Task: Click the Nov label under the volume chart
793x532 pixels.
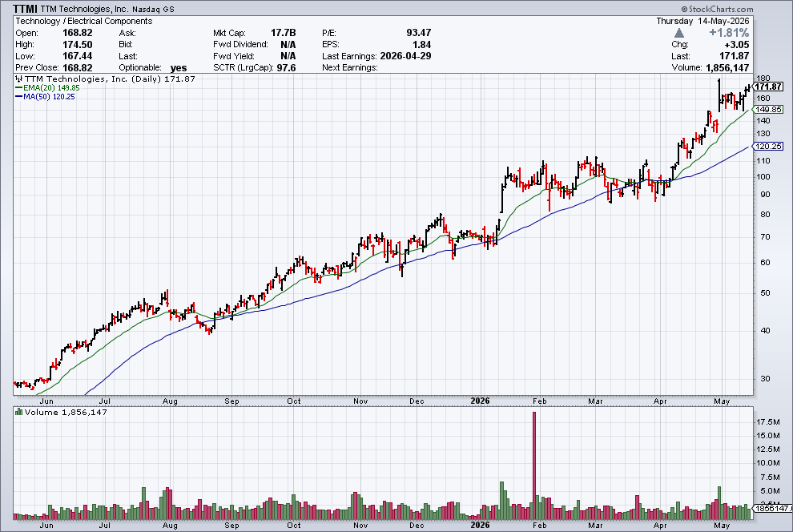Action: (360, 526)
